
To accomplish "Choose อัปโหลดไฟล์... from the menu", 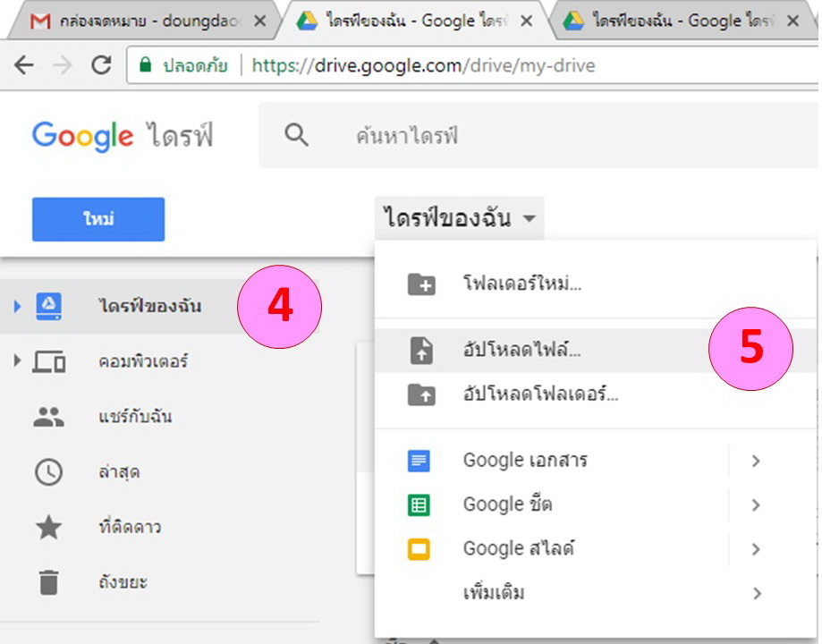I will coord(596,351).
